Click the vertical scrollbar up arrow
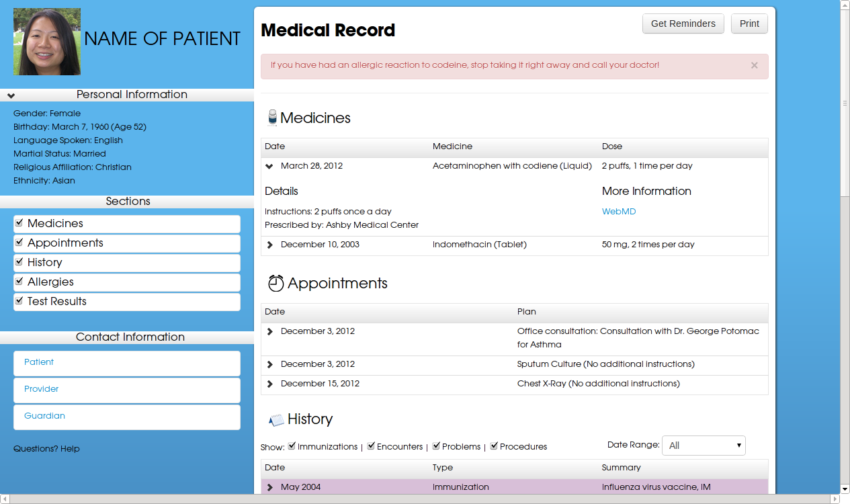 (x=845, y=5)
